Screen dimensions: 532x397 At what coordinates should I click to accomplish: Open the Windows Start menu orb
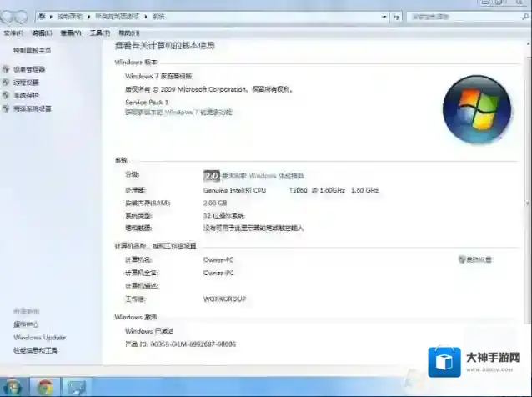pyautogui.click(x=13, y=387)
